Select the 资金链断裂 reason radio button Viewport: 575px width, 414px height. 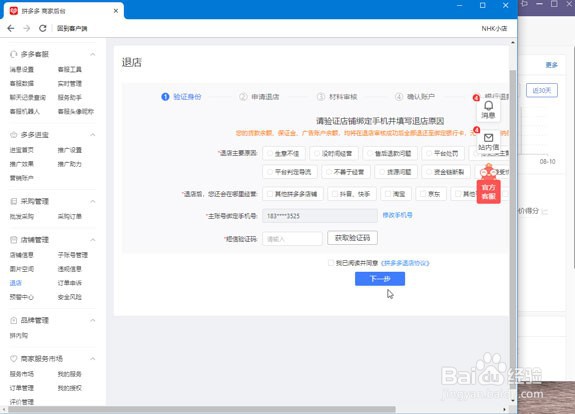click(429, 172)
